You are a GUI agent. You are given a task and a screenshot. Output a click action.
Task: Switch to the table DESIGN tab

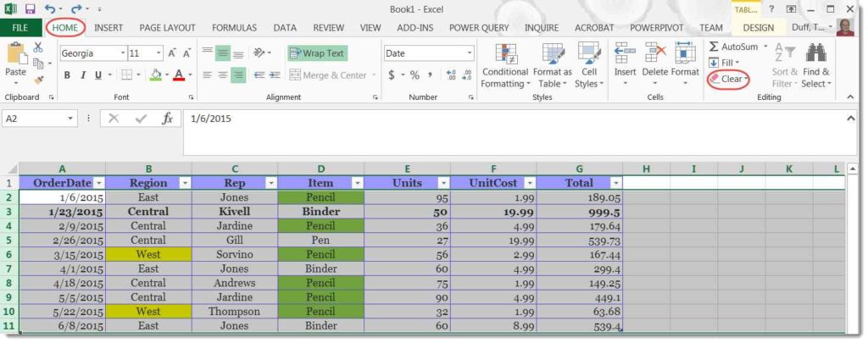point(759,28)
